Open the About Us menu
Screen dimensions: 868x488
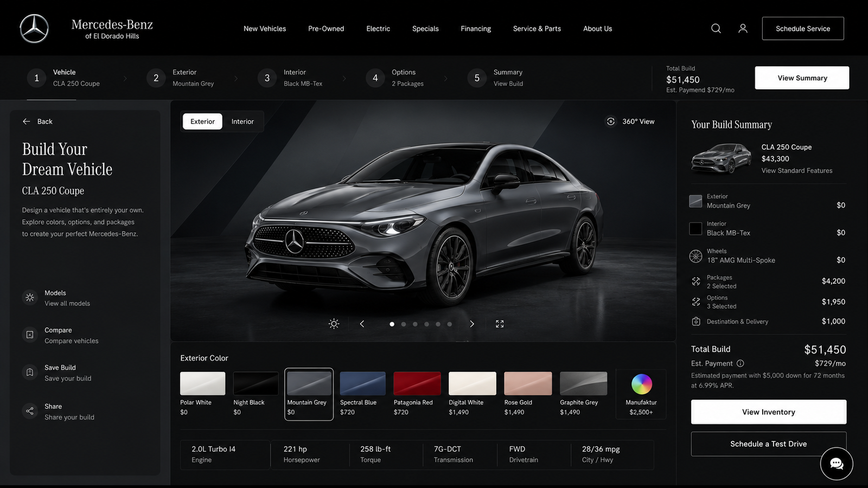[597, 29]
